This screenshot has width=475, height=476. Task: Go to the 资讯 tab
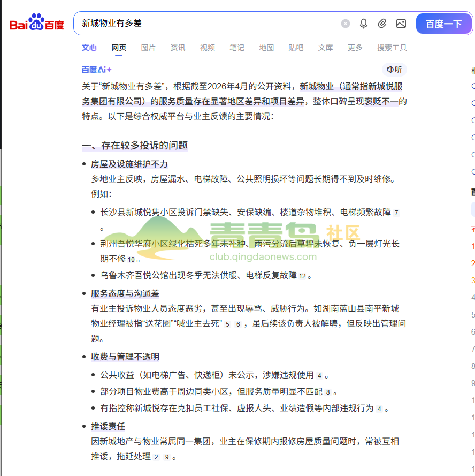178,48
